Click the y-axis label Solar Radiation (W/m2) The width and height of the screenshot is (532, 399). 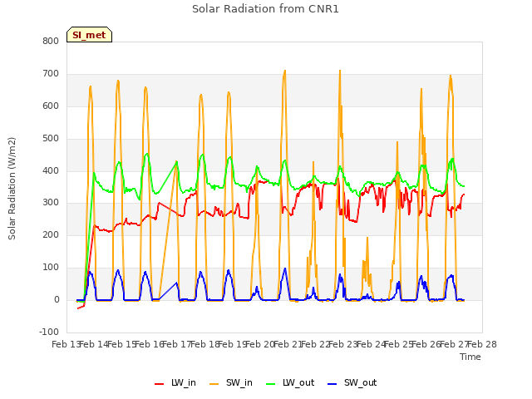click(12, 189)
